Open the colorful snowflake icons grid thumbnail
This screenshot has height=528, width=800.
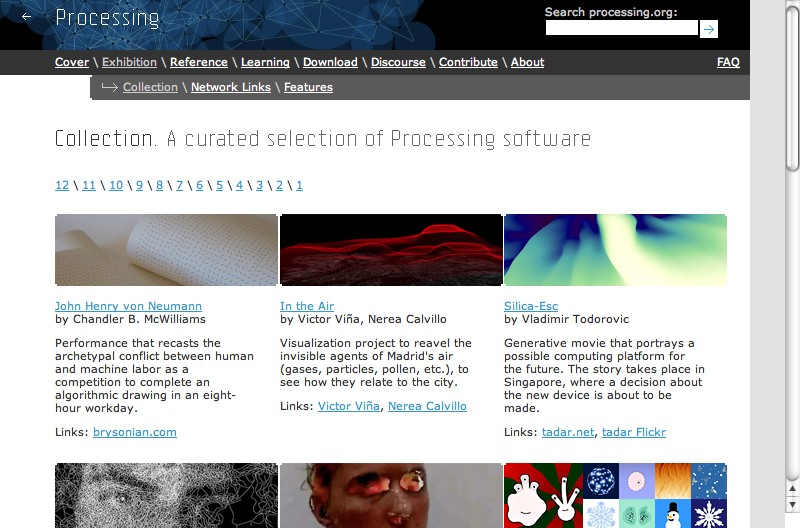[x=615, y=495]
